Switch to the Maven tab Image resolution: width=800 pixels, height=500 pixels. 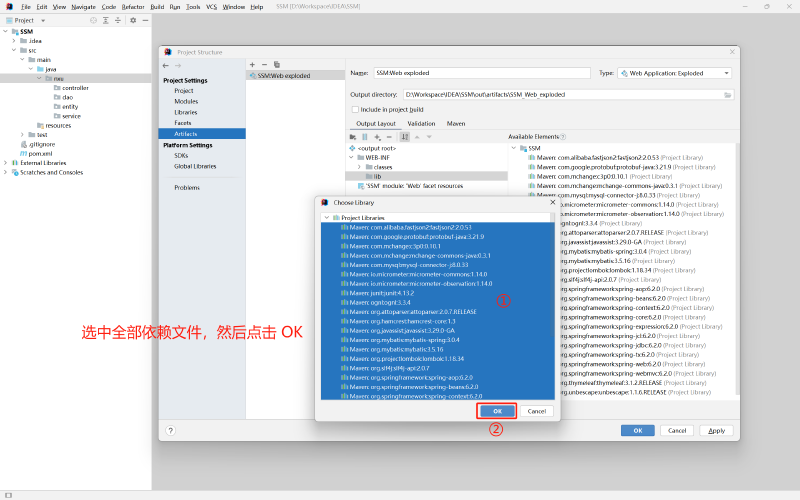[456, 123]
